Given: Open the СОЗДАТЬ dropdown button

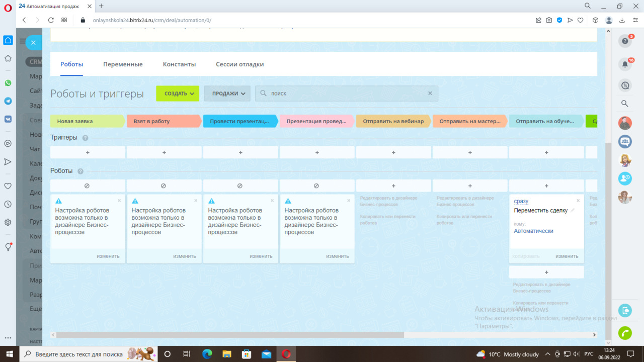Looking at the screenshot, I should [x=178, y=94].
